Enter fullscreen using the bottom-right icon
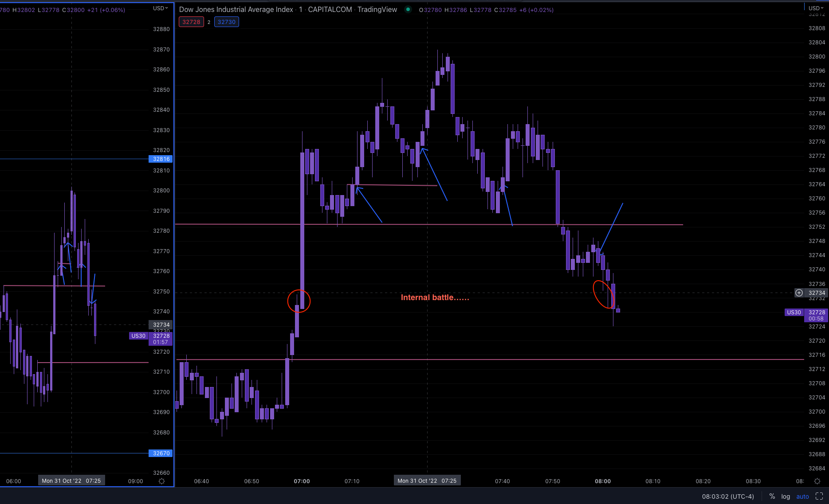829x504 pixels. (819, 496)
